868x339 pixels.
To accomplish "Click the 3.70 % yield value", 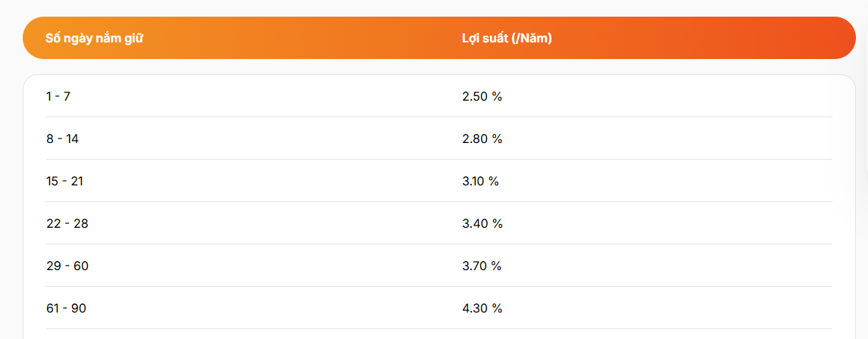I will pos(482,266).
